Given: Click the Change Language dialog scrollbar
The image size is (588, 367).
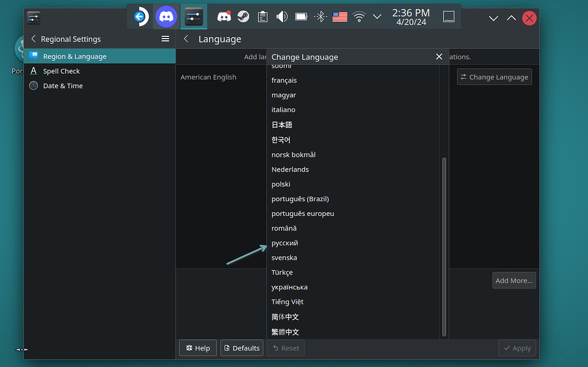Looking at the screenshot, I should [444, 244].
